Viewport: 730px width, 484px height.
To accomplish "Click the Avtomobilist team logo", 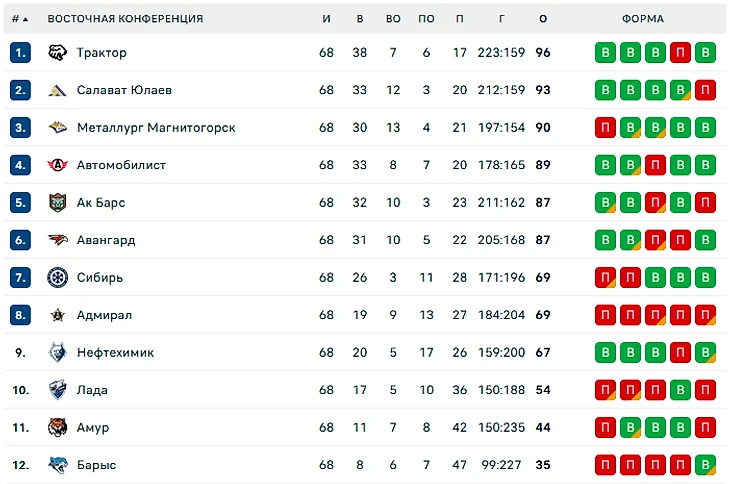I will point(57,165).
